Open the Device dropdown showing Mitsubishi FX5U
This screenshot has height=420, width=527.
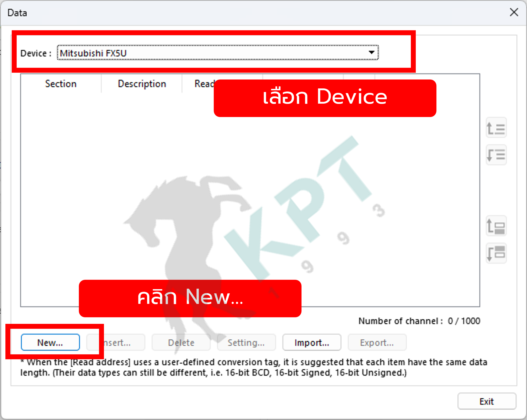(x=218, y=53)
